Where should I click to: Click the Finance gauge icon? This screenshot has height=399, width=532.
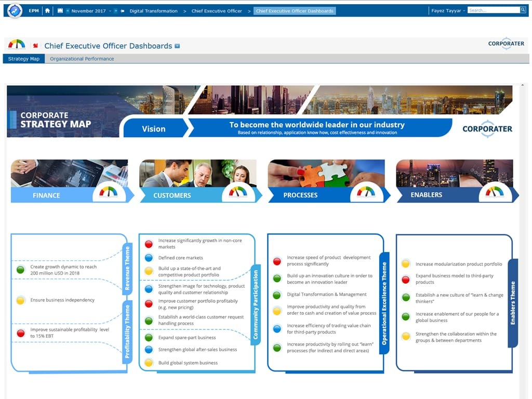(x=109, y=192)
